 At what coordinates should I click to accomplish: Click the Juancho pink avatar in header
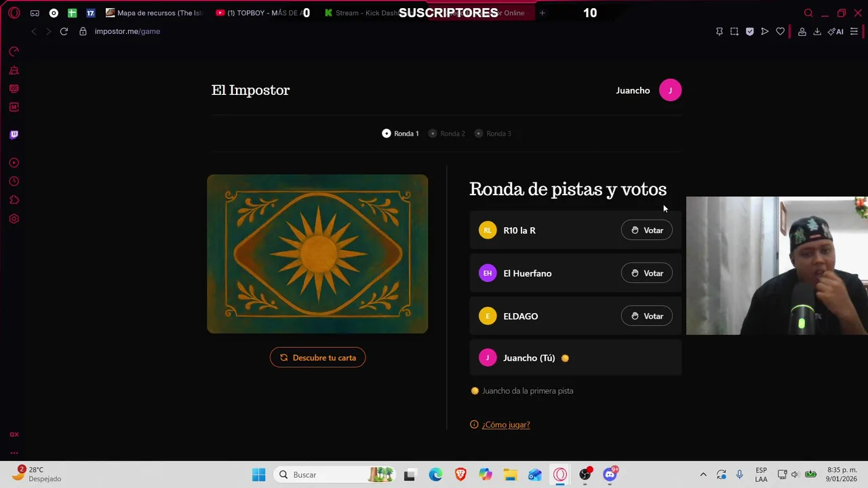tap(670, 90)
